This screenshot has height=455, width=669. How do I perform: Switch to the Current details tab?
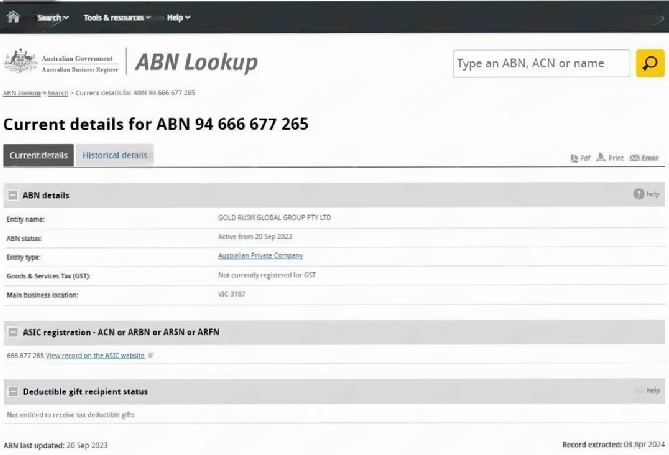(38, 155)
